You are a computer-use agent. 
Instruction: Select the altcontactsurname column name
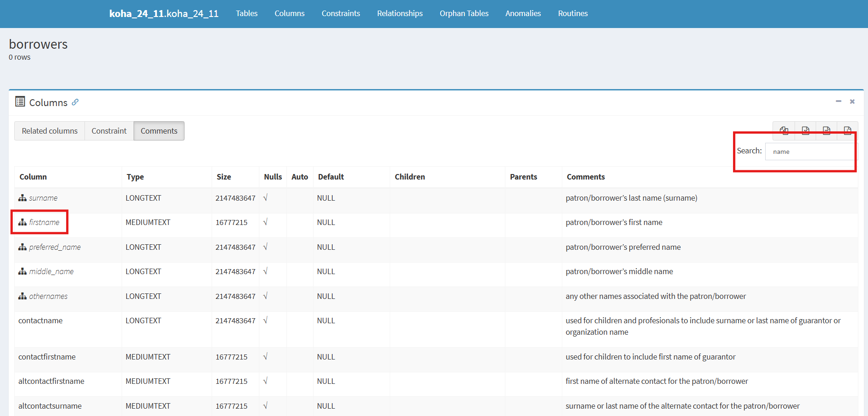(x=50, y=406)
